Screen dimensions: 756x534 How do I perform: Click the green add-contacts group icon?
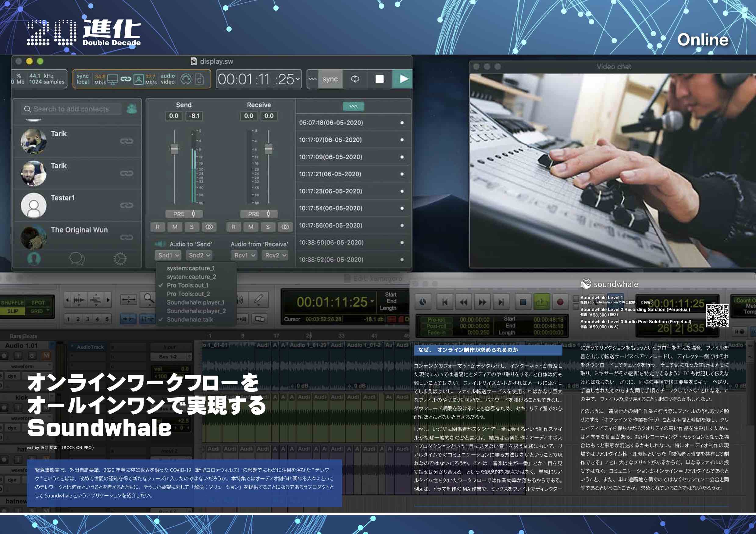point(132,108)
